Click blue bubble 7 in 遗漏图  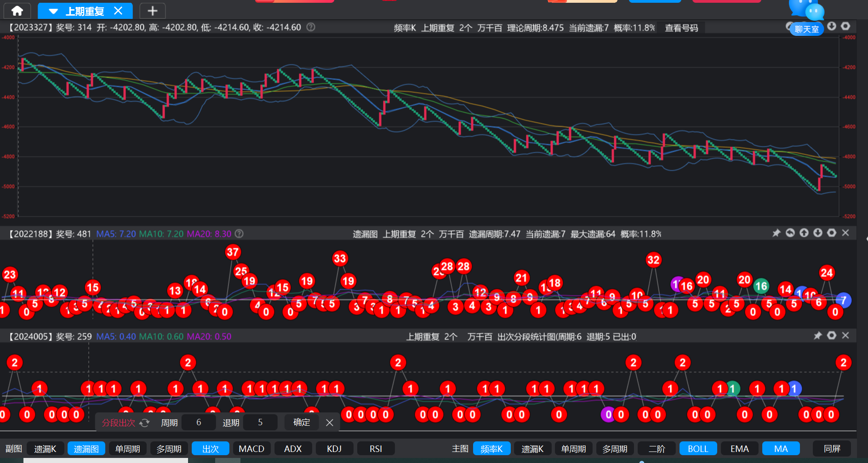tap(843, 301)
